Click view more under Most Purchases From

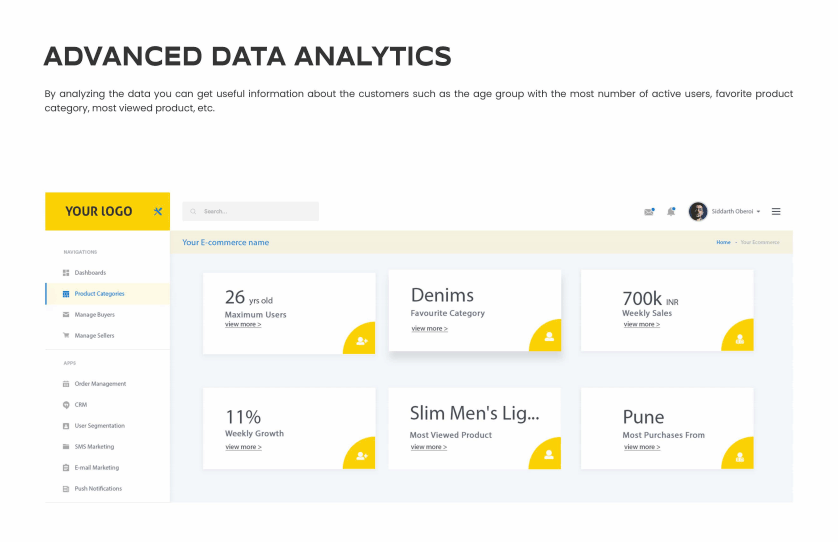642,447
